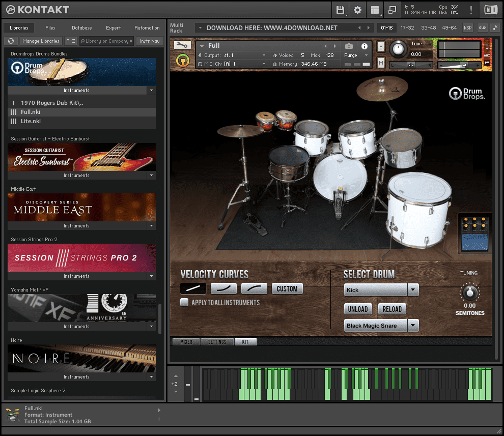Click the refresh libraries icon
Viewport: 504px width, 436px height.
pos(11,41)
